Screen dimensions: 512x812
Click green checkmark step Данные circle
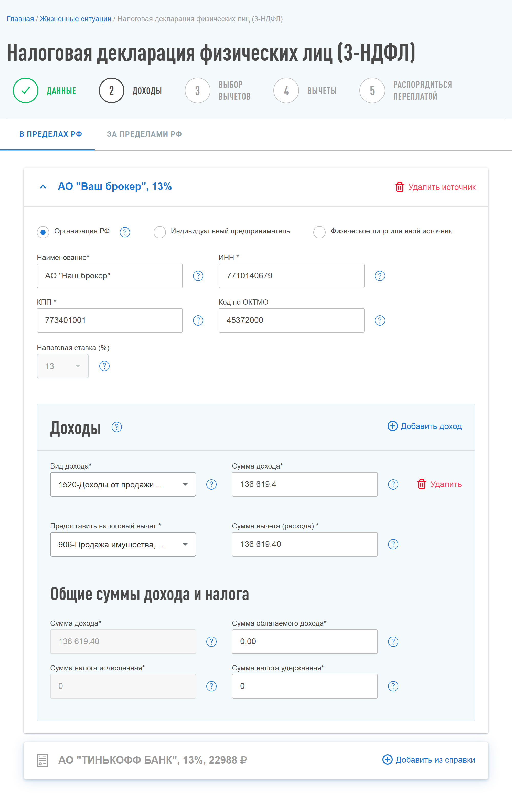[25, 90]
